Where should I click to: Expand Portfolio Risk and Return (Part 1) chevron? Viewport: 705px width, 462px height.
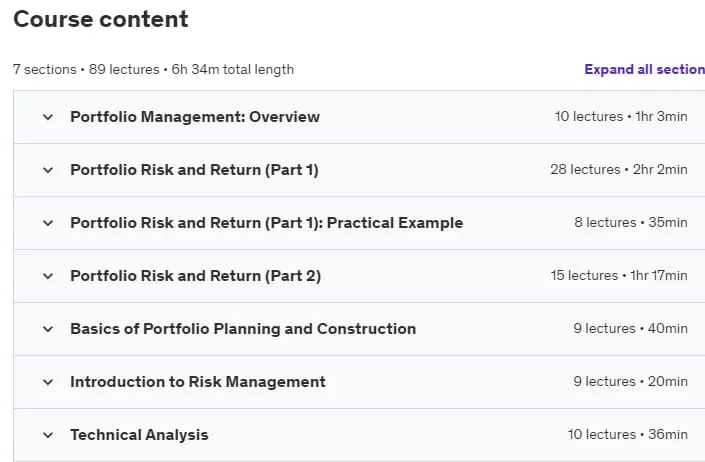point(48,170)
